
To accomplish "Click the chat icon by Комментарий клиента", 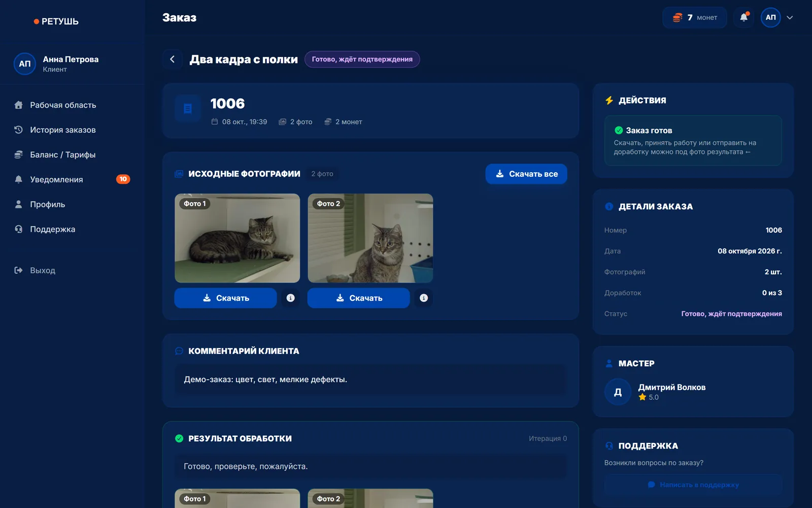I will click(x=179, y=351).
